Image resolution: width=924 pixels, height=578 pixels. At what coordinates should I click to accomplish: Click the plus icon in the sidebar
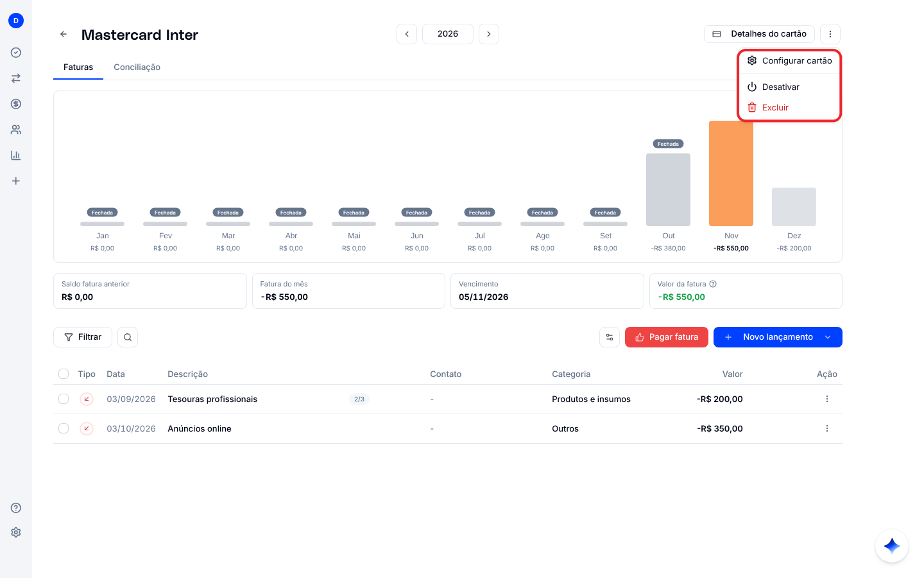pyautogui.click(x=16, y=181)
